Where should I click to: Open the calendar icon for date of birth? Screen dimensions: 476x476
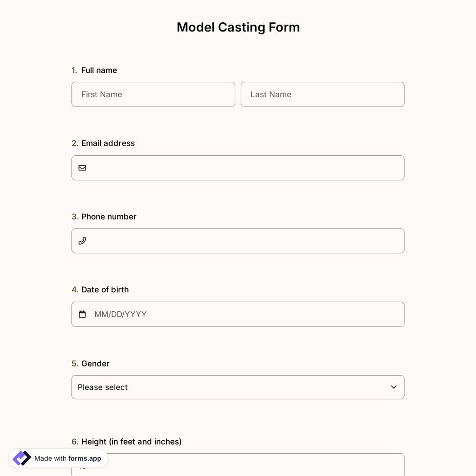coord(82,314)
